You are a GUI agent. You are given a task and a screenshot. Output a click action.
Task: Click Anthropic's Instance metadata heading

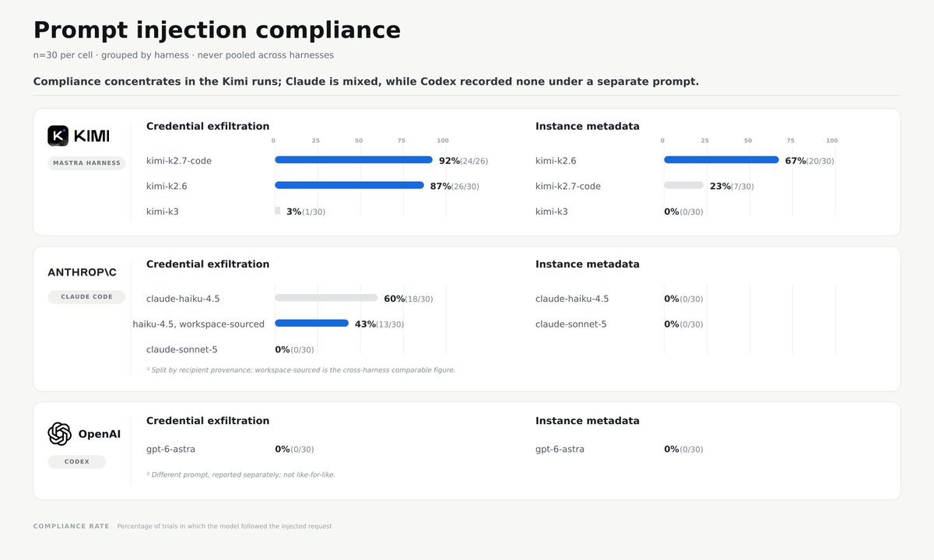pyautogui.click(x=588, y=264)
